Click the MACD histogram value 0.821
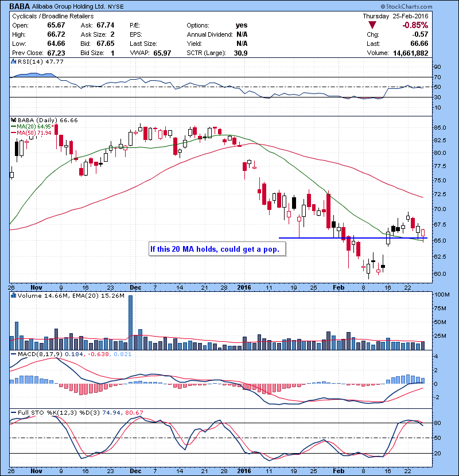This screenshot has height=476, width=459. (122, 354)
